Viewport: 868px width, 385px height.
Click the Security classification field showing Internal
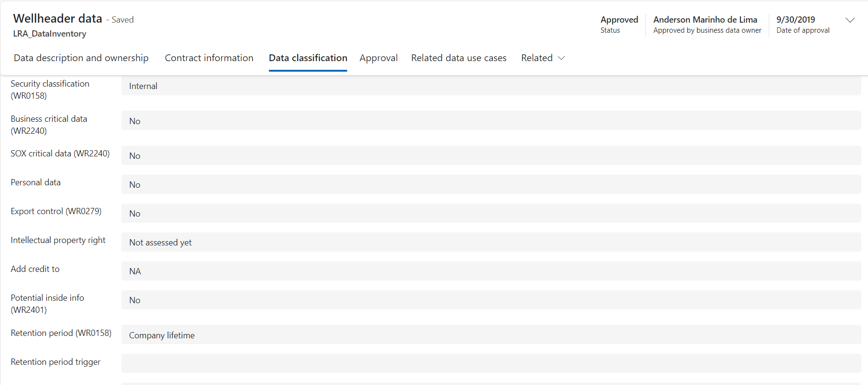(490, 86)
